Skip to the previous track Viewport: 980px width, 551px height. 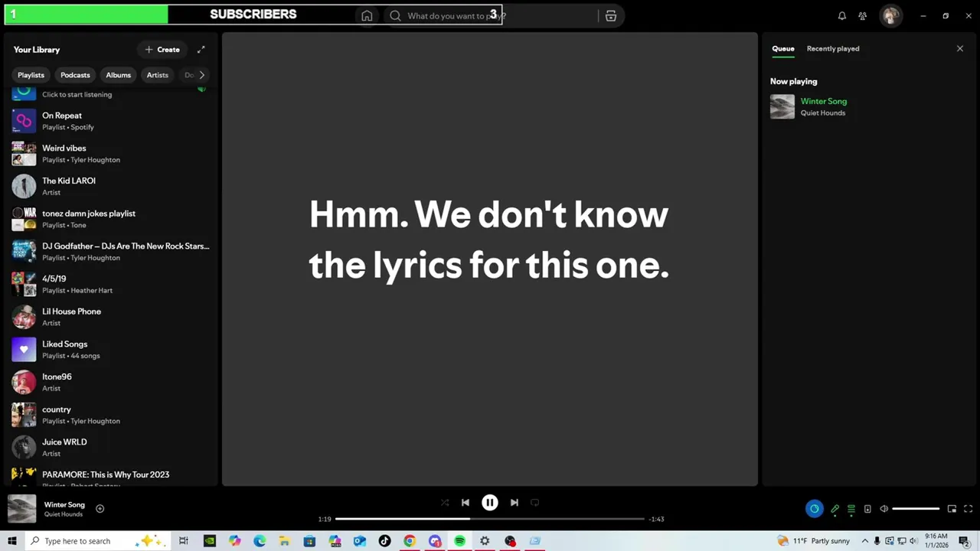[465, 503]
